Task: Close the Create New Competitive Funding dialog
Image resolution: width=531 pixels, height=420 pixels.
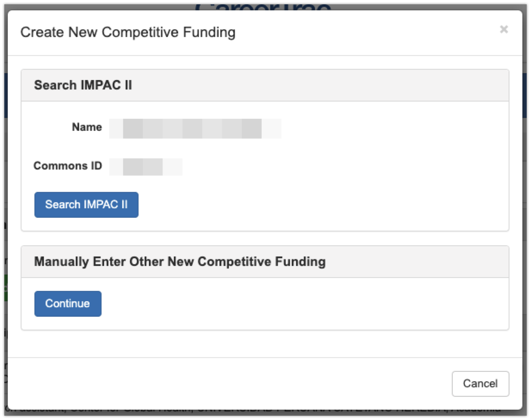Action: [x=504, y=29]
